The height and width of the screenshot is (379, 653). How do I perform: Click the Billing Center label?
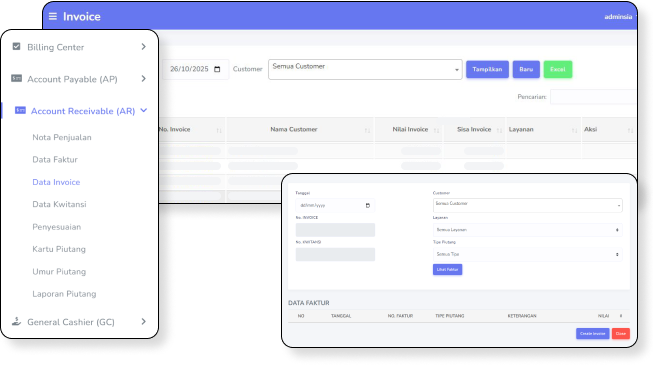[x=55, y=47]
